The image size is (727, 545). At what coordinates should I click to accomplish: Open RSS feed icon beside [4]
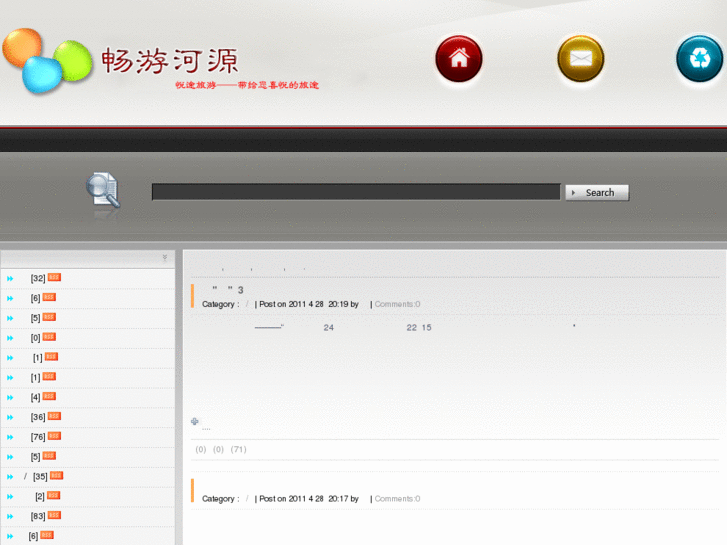click(49, 396)
